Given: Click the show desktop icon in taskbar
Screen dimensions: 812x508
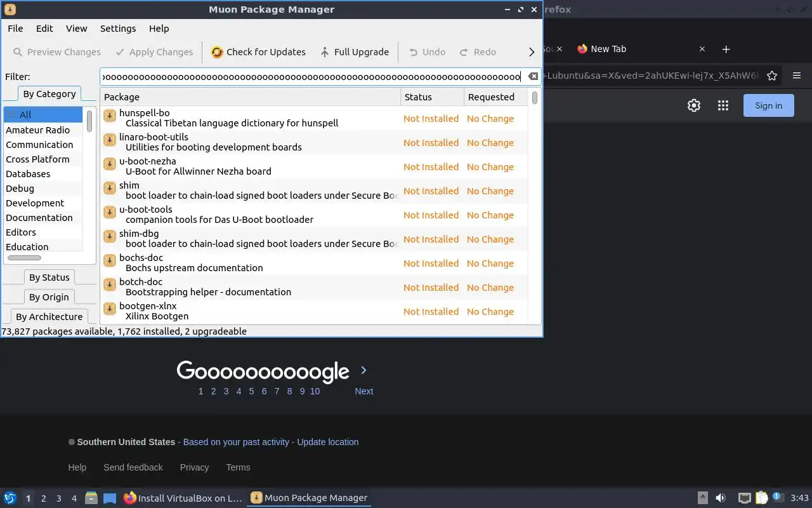Looking at the screenshot, I should pyautogui.click(x=110, y=498).
